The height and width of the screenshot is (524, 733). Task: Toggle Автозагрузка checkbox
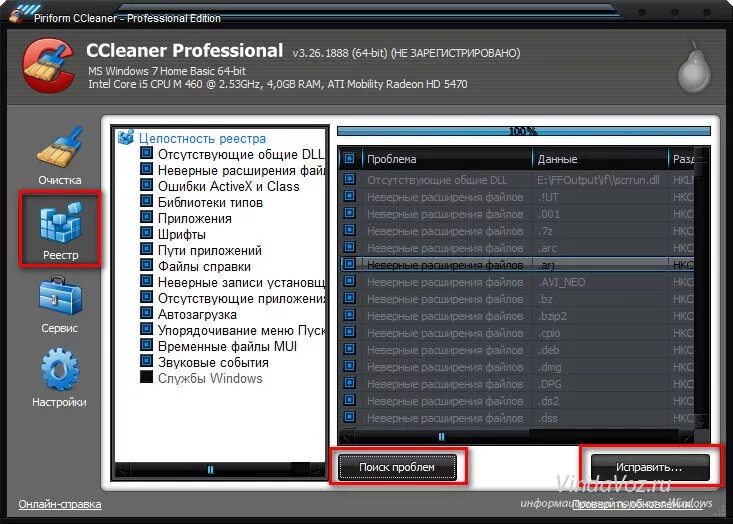pyautogui.click(x=146, y=313)
